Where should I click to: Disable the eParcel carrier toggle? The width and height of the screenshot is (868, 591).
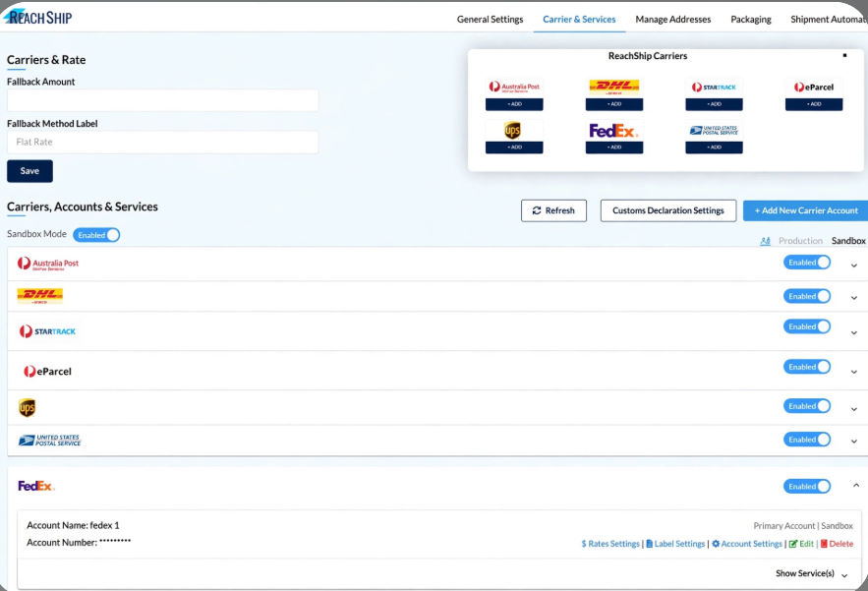(x=806, y=367)
